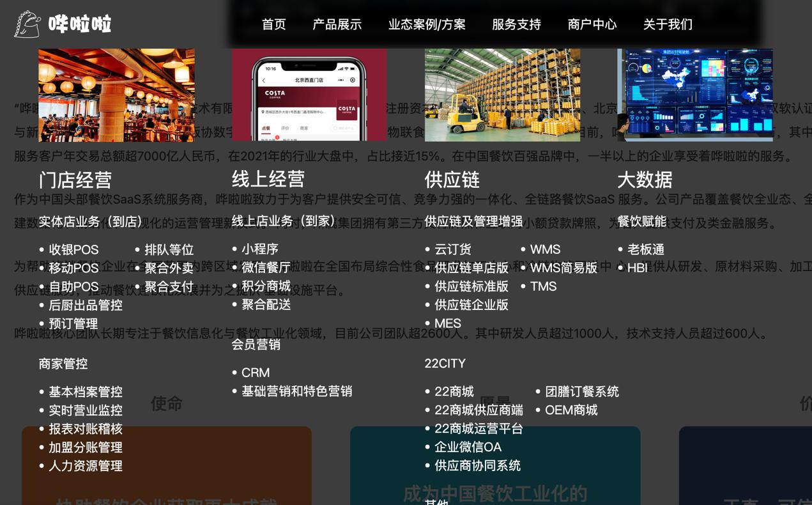Open the 后厨出品管控 link

click(x=86, y=305)
